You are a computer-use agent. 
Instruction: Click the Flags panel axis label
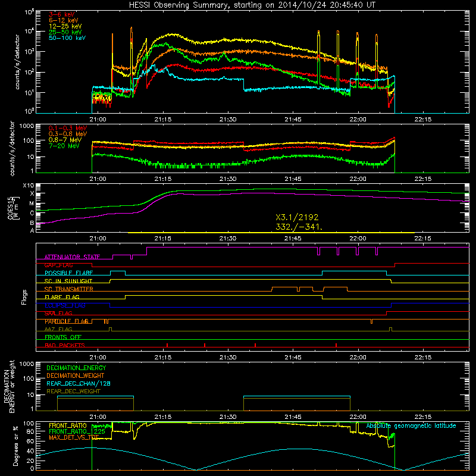point(24,297)
